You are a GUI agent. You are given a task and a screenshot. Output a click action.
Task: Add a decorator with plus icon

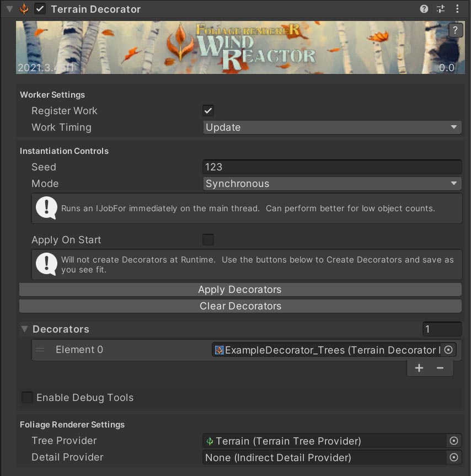419,368
